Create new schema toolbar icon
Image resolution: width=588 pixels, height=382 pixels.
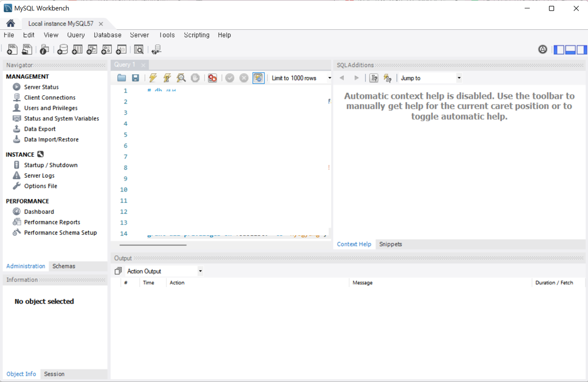[x=62, y=50]
